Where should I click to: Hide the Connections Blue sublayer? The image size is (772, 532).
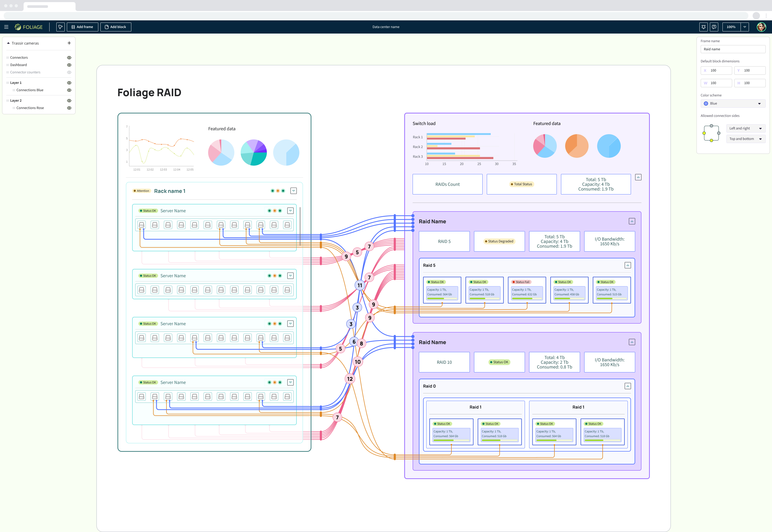coord(69,90)
